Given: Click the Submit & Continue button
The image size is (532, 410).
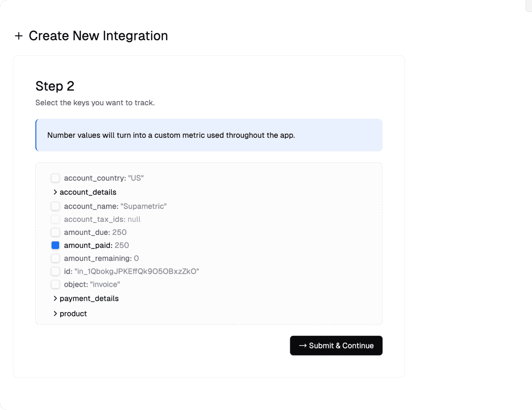Looking at the screenshot, I should [x=336, y=345].
